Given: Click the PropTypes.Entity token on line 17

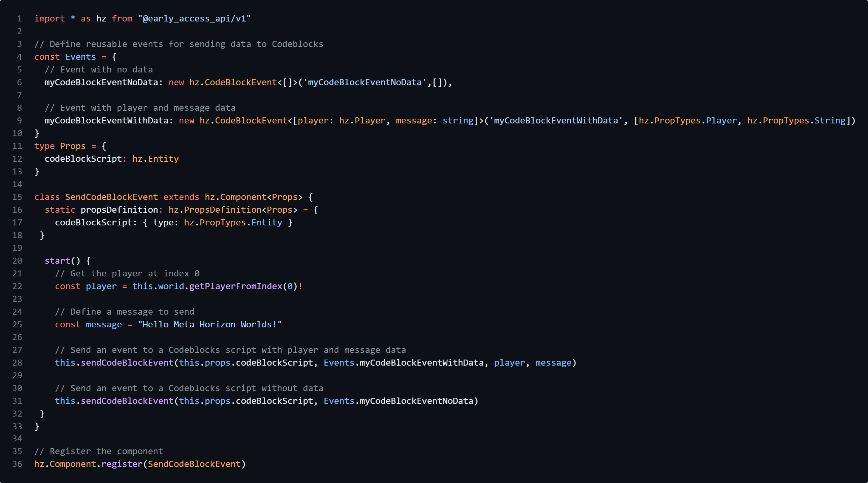Looking at the screenshot, I should click(x=241, y=223).
